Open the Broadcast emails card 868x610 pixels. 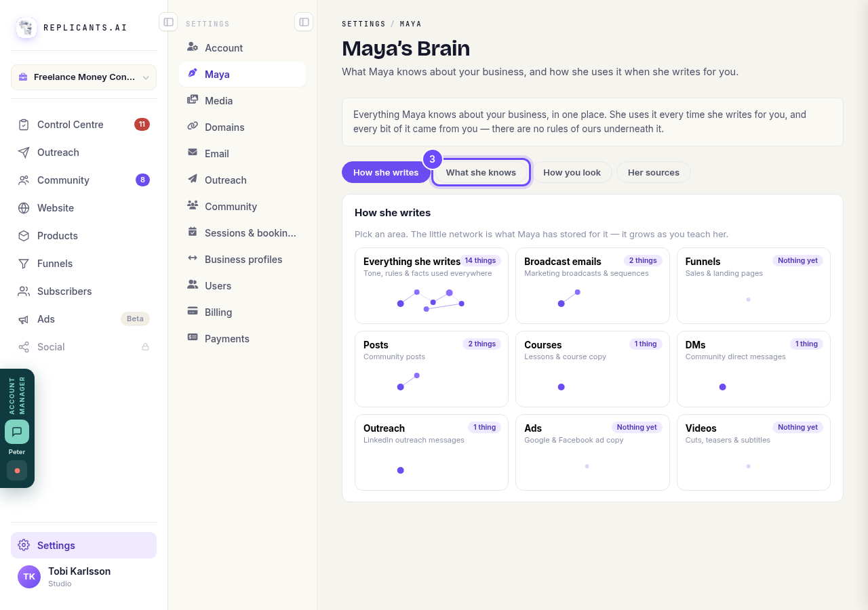pyautogui.click(x=592, y=285)
